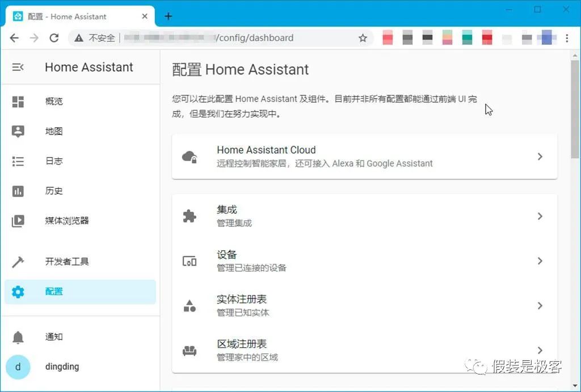Click the page vertical scrollbar thumb
This screenshot has height=392, width=581.
[x=575, y=109]
